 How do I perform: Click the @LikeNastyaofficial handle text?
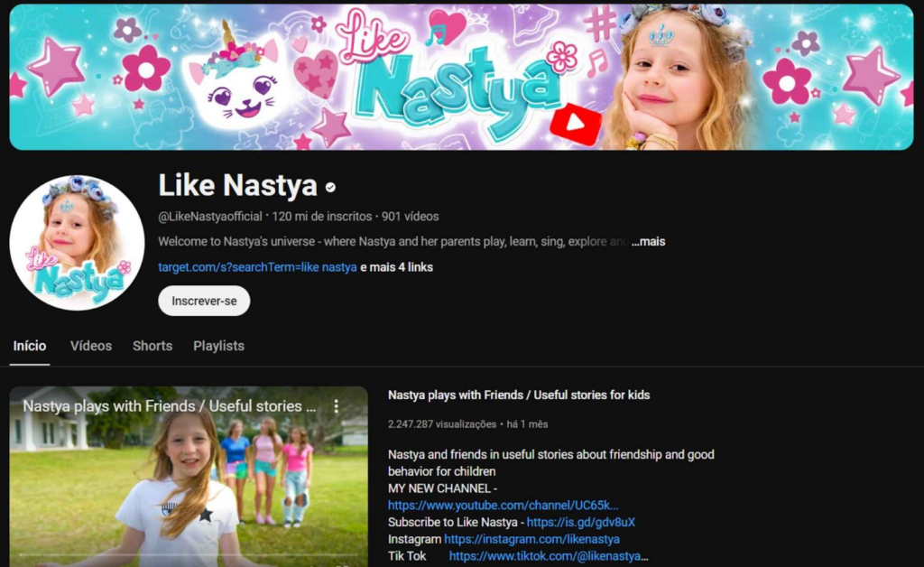(x=209, y=217)
